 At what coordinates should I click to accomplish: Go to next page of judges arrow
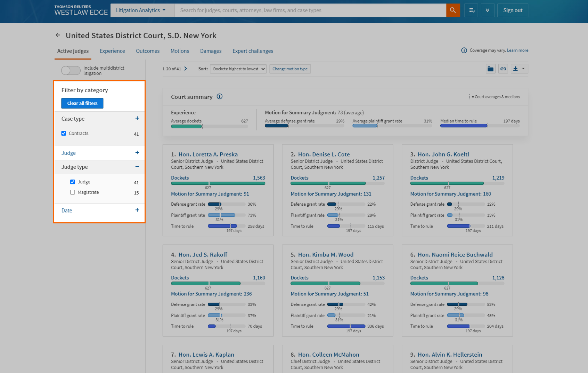pyautogui.click(x=186, y=69)
